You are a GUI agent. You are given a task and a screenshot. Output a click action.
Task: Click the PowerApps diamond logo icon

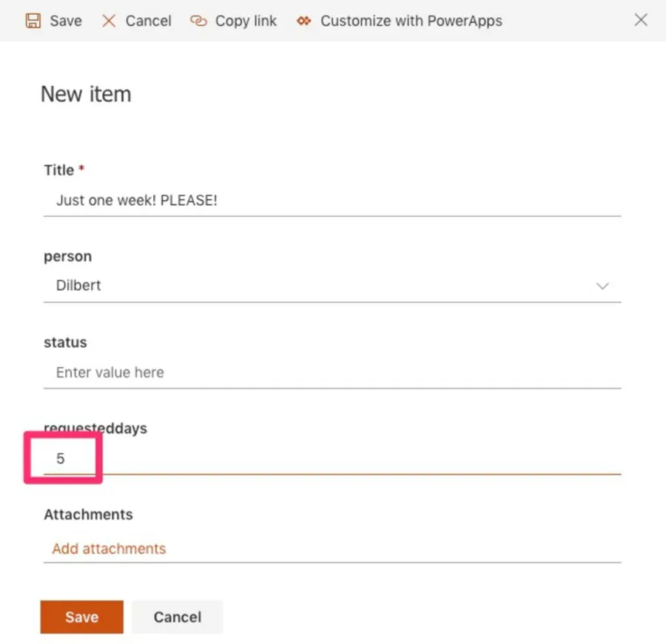pyautogui.click(x=303, y=21)
